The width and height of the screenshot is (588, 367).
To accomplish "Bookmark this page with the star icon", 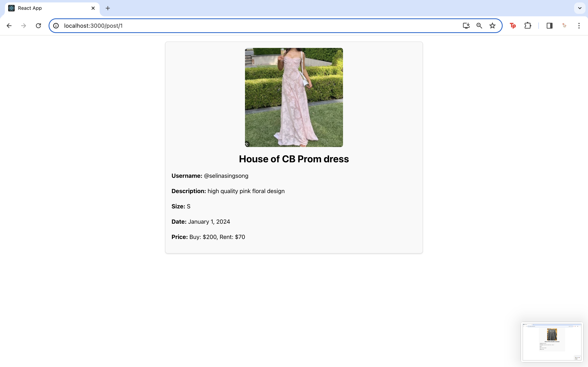I will tap(492, 26).
